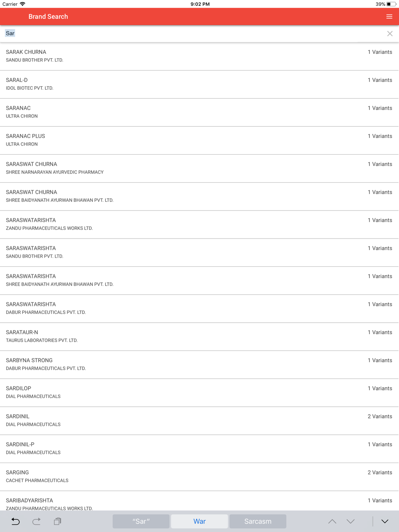Select SARANAC PLUS by Ultra Chiron

199,140
